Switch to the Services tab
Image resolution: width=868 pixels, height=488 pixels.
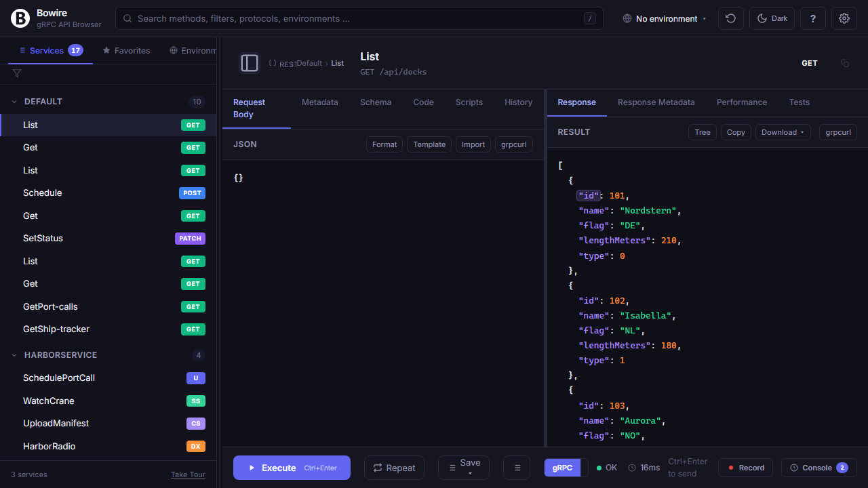(50, 50)
